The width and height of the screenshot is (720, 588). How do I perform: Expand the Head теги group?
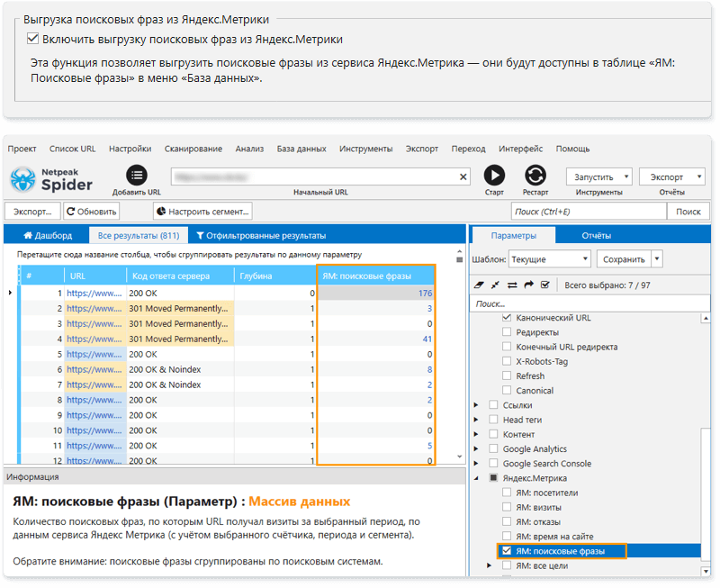pyautogui.click(x=476, y=420)
